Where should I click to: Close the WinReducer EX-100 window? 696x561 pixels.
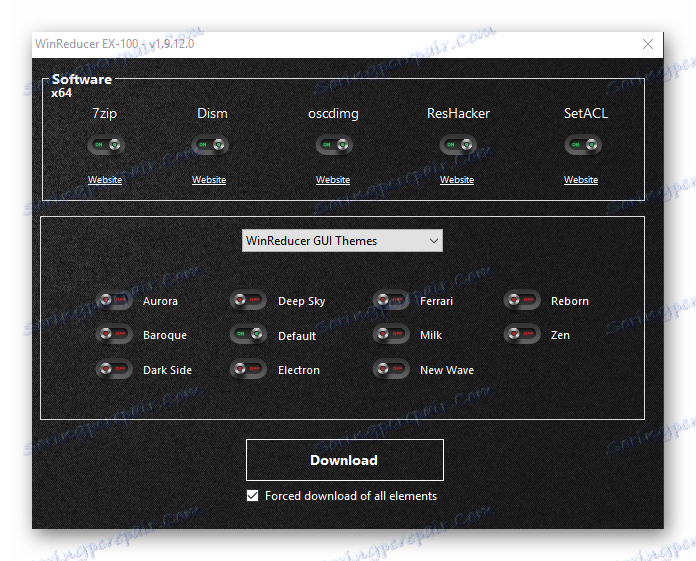coord(648,44)
